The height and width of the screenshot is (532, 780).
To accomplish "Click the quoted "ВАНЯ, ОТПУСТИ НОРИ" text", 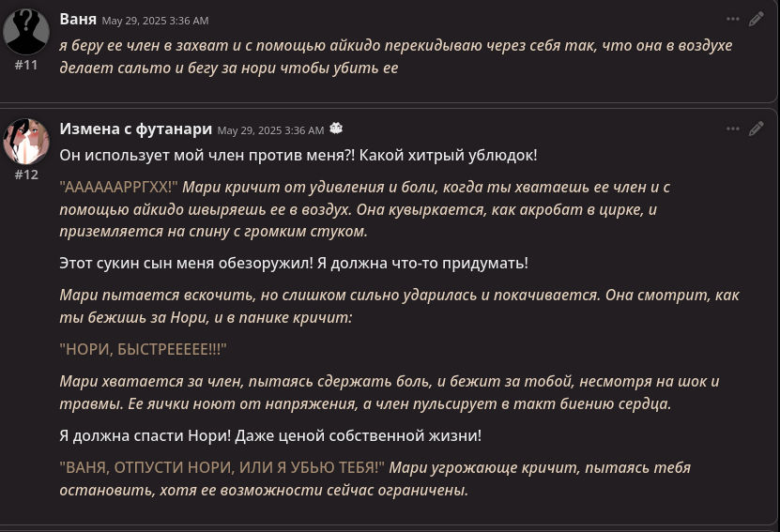I will click(x=222, y=467).
